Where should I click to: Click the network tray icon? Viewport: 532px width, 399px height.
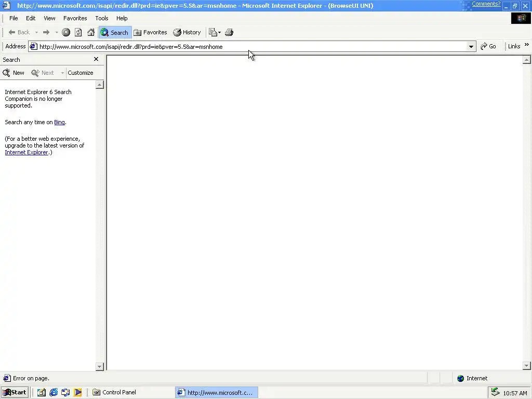pos(495,392)
